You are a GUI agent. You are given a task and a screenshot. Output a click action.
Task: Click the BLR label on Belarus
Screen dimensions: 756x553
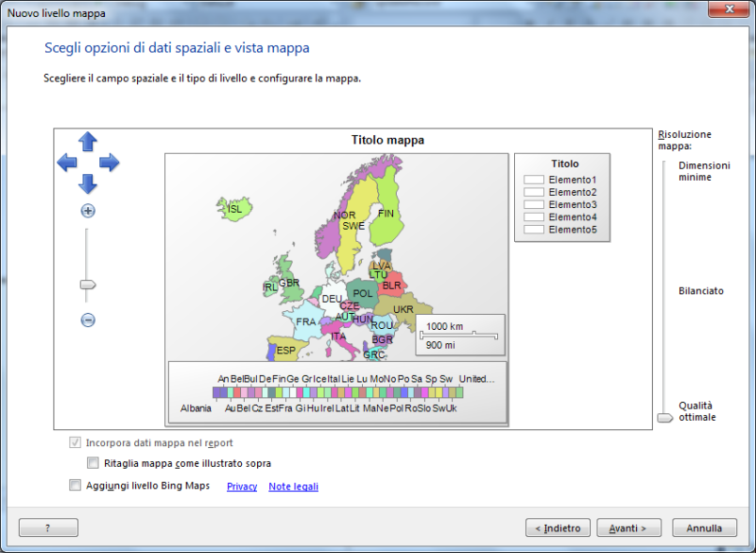(x=391, y=285)
